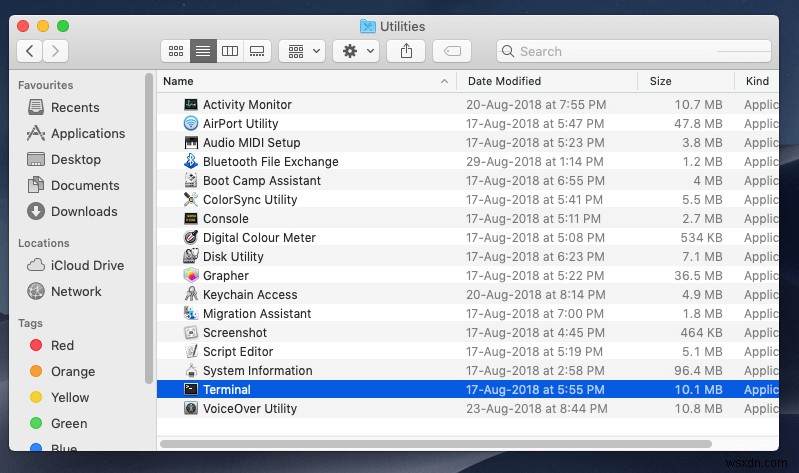799x473 pixels.
Task: Toggle the sort direction arrow in Name column
Action: click(x=444, y=82)
